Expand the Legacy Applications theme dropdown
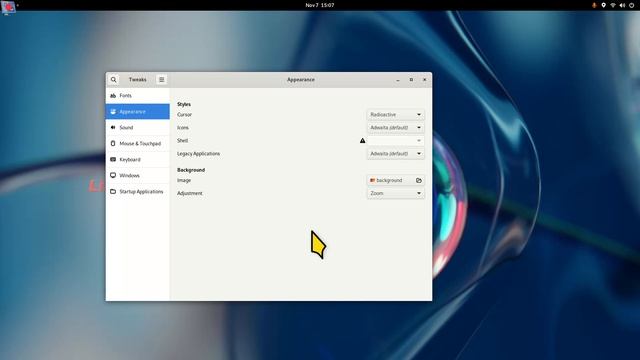Image resolution: width=640 pixels, height=360 pixels. [396, 153]
